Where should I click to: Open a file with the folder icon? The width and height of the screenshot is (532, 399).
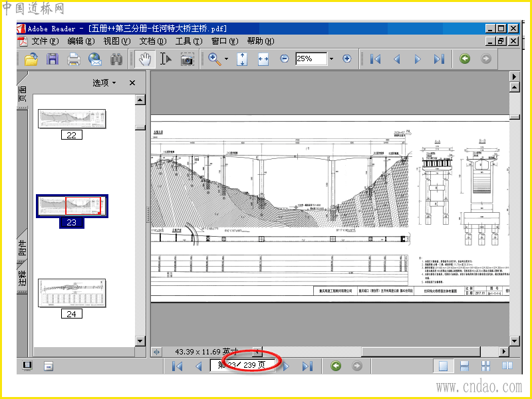pyautogui.click(x=31, y=59)
